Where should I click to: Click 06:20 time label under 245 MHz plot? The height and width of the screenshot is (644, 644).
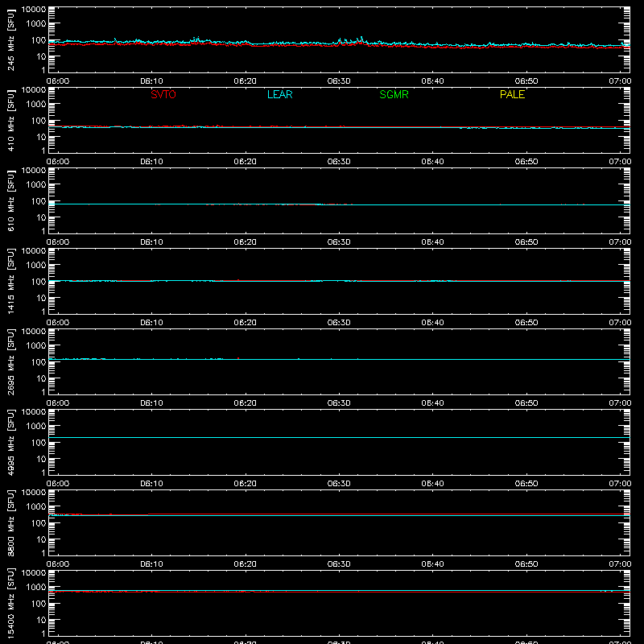(x=246, y=81)
